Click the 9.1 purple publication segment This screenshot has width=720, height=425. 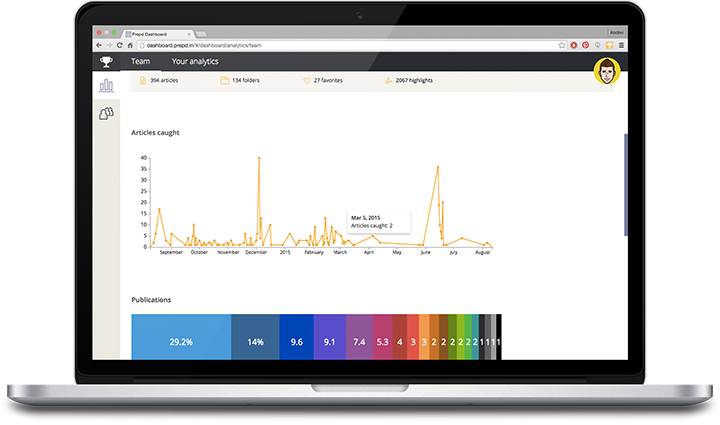(x=330, y=337)
